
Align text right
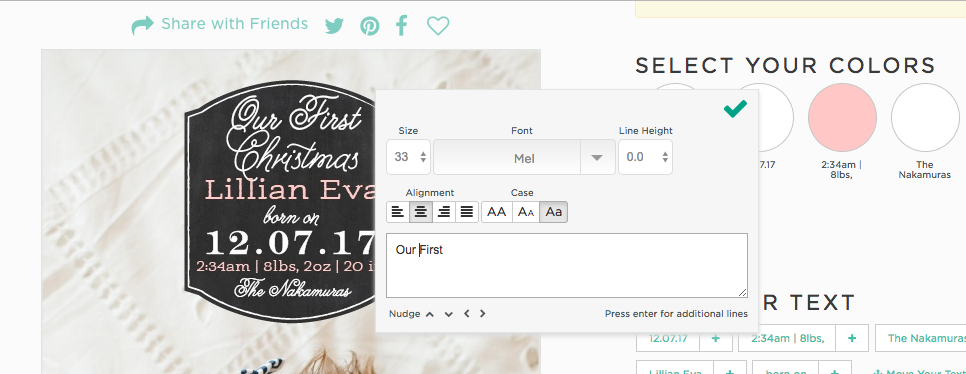(444, 212)
